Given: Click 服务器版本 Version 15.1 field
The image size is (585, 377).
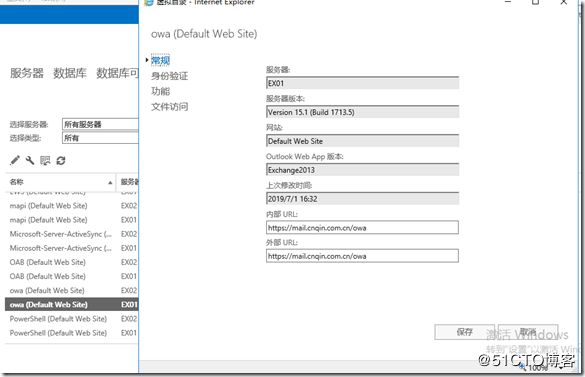Looking at the screenshot, I should click(x=362, y=112).
